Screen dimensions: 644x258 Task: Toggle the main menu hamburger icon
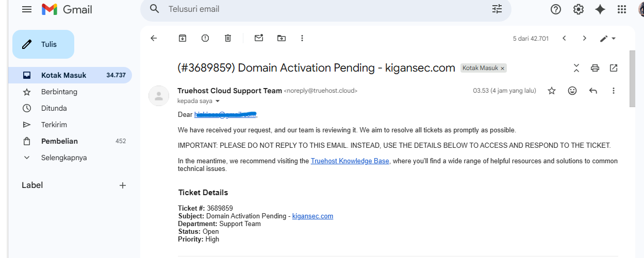click(x=27, y=9)
